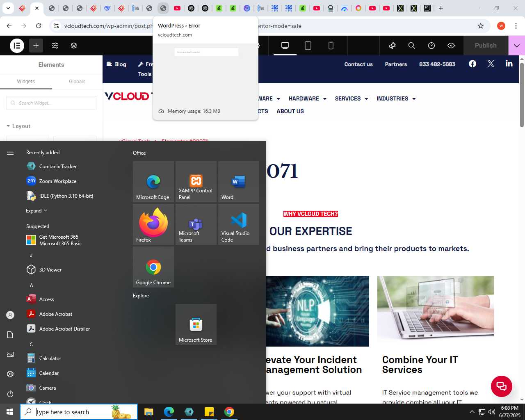Click the taskbar search box
The width and height of the screenshot is (525, 420).
pos(79,412)
